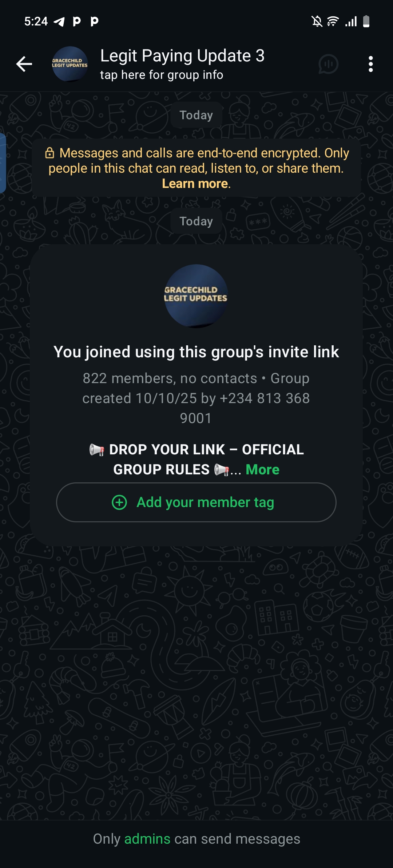Open the three-dot overflow menu
The width and height of the screenshot is (393, 868).
pos(370,64)
